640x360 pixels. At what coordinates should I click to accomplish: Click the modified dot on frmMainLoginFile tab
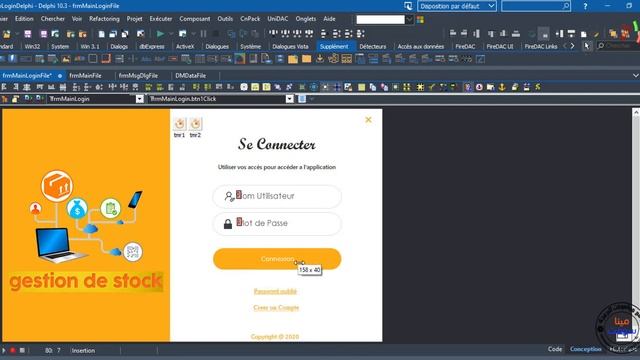(60, 76)
